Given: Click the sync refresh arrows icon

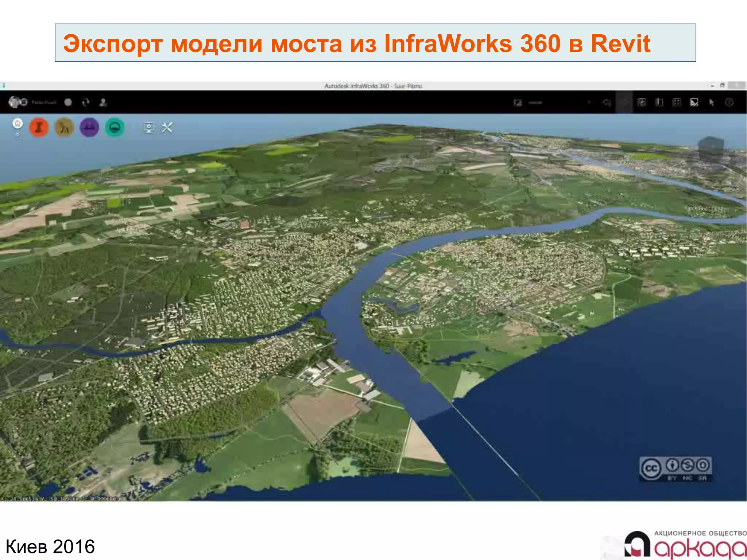Looking at the screenshot, I should pyautogui.click(x=86, y=102).
